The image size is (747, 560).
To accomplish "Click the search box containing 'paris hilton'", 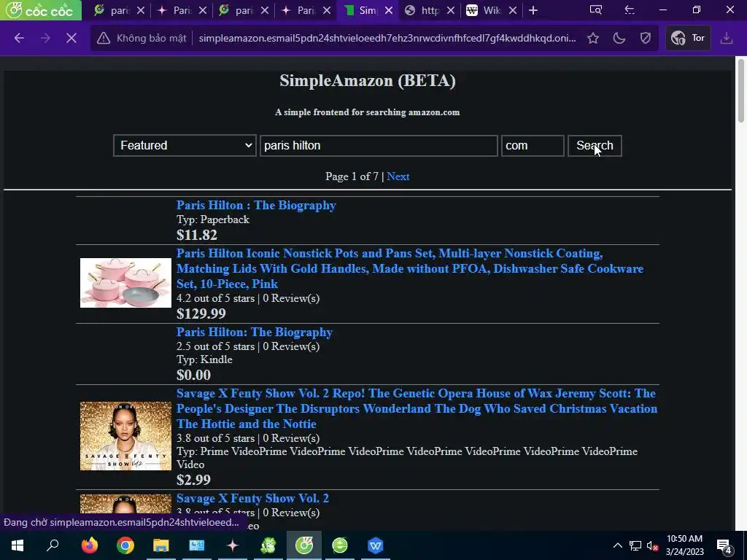I will [379, 145].
